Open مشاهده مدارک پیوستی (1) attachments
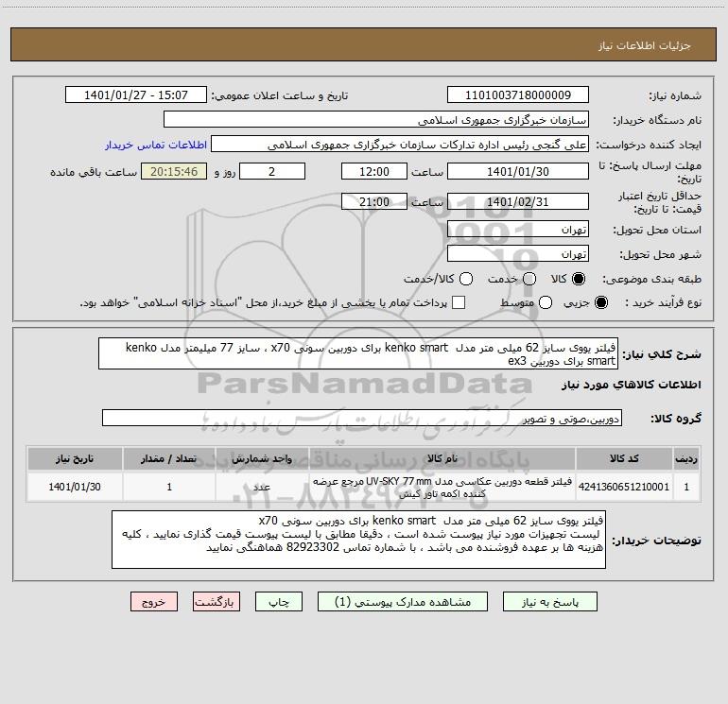 click(403, 602)
